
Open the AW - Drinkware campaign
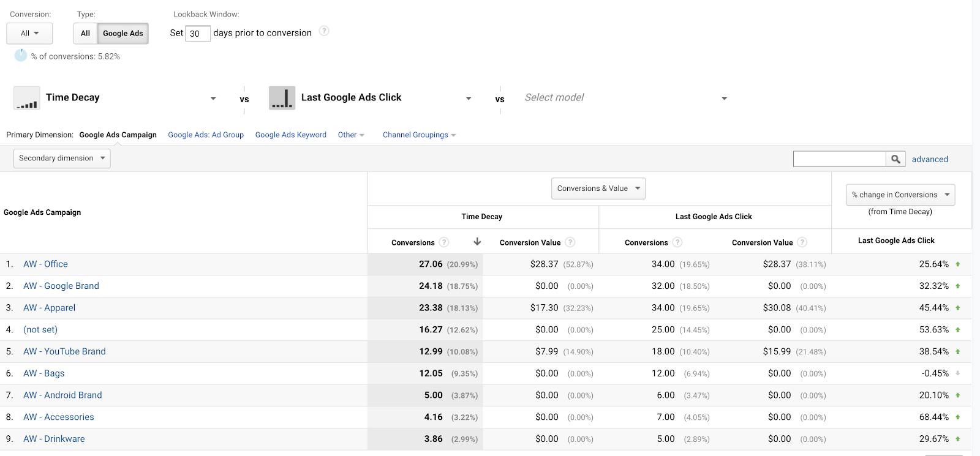pos(54,439)
